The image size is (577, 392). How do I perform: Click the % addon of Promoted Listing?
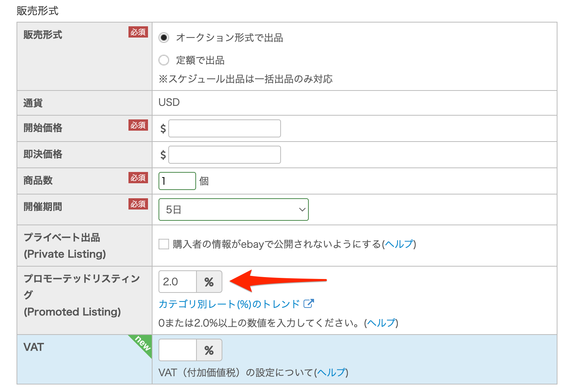click(x=209, y=282)
